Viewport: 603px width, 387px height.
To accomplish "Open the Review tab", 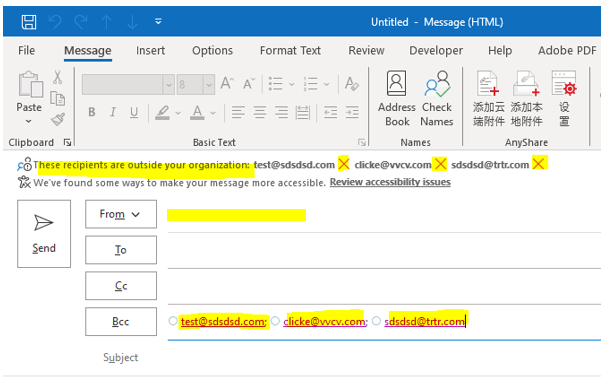I will coord(366,50).
